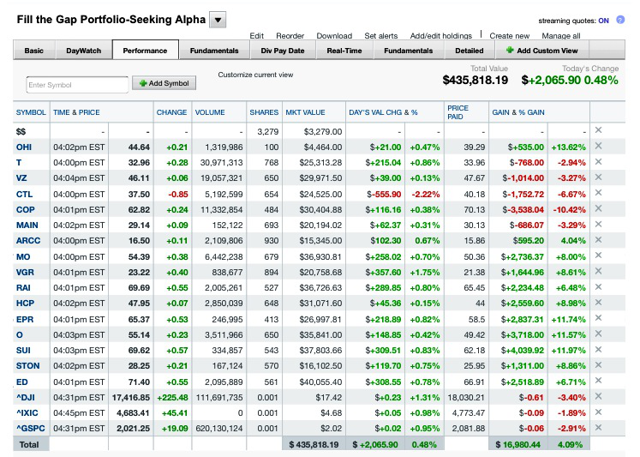The width and height of the screenshot is (640, 457).
Task: Click the Edit link
Action: (257, 36)
